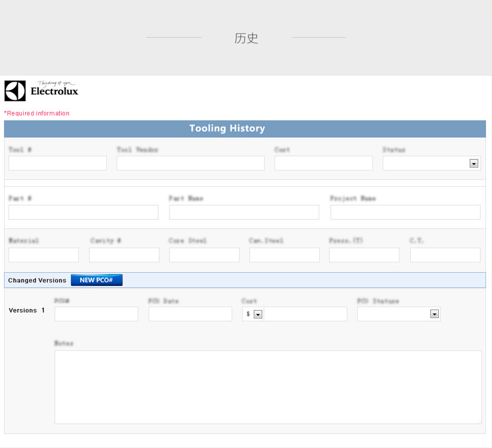
Task: Click the PCO# field in Versions 1
Action: [96, 314]
